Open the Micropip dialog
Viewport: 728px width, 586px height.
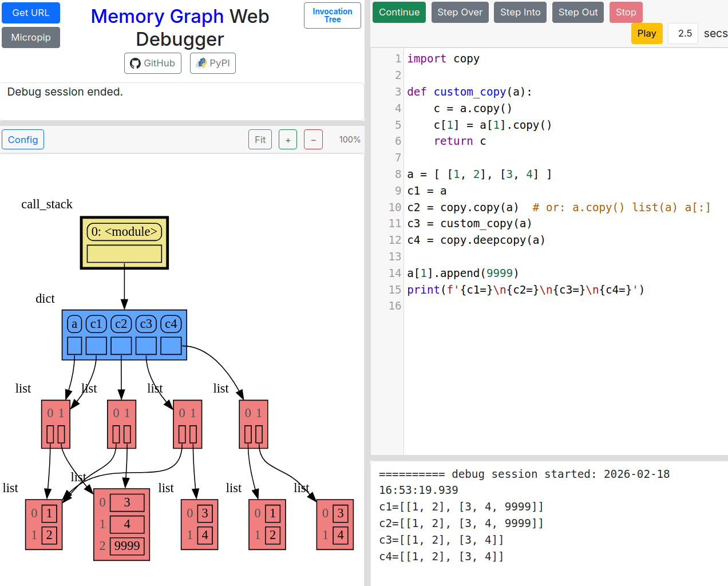pos(31,37)
